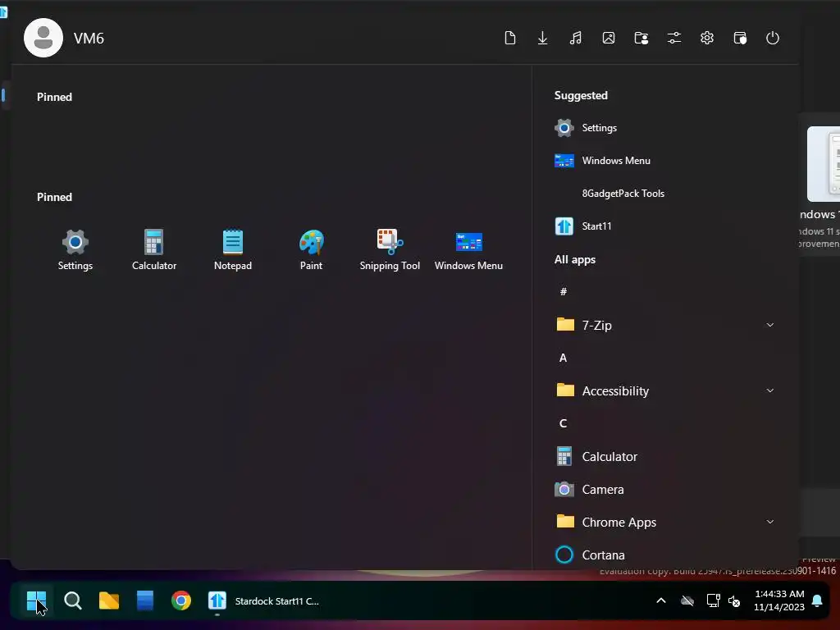
Task: Open Google Chrome from the taskbar
Action: (181, 601)
